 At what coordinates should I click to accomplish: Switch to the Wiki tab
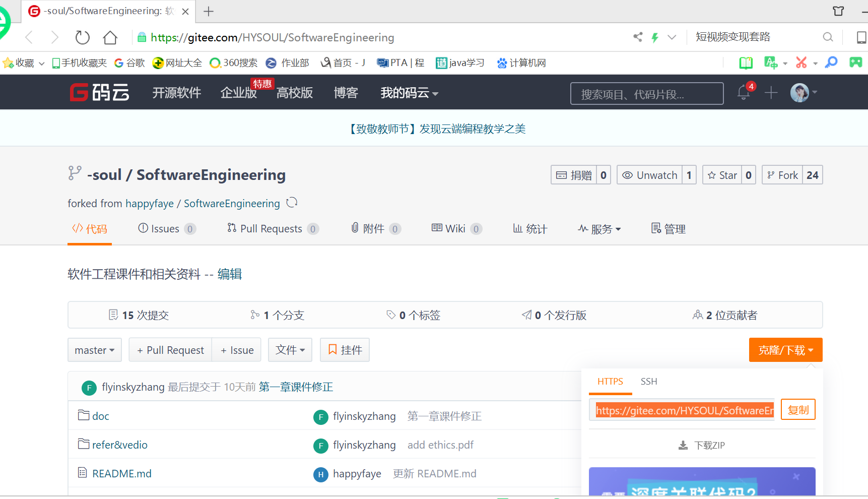coord(456,229)
